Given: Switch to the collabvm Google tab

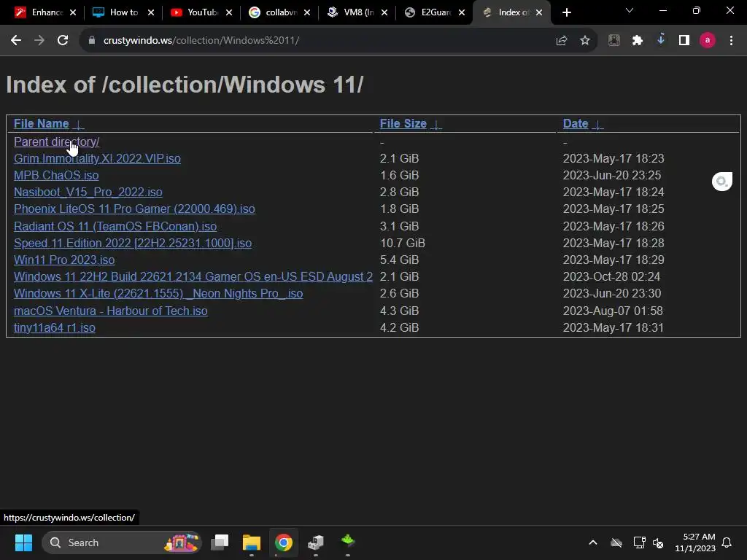Looking at the screenshot, I should (x=274, y=12).
